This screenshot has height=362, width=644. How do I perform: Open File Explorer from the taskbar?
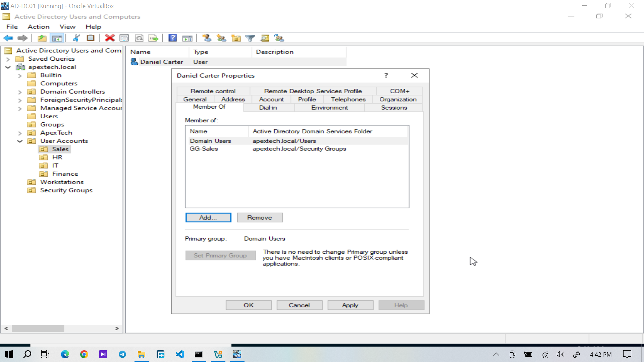(x=142, y=354)
